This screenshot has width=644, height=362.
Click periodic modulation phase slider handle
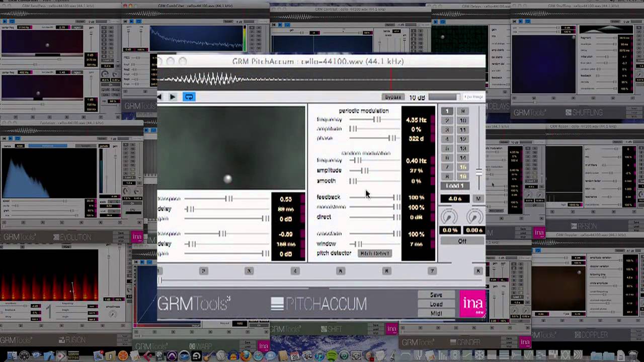(392, 138)
